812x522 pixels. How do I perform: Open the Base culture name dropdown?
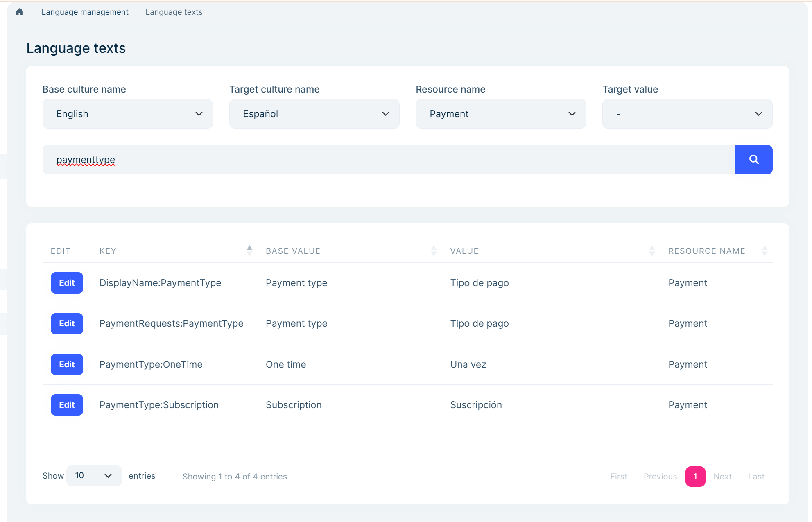127,114
